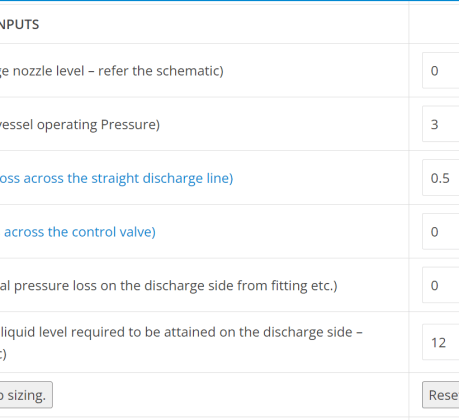Click the 'vessel operating Pressure' label text
Screen dimensions: 459x420
80,124
